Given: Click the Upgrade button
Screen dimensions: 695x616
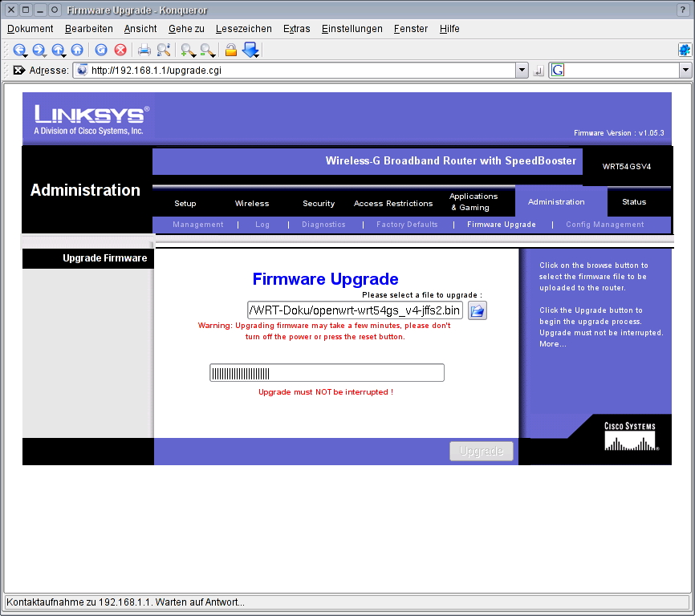Looking at the screenshot, I should coord(482,452).
